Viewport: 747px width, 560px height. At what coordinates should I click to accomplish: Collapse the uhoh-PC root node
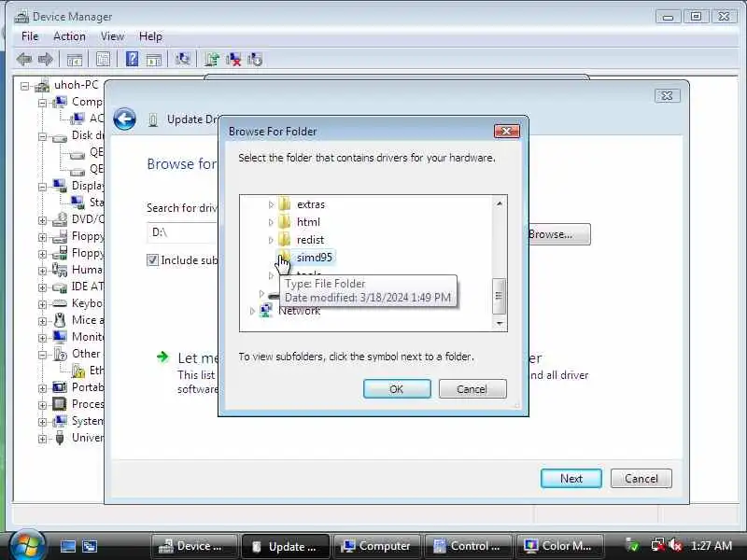(25, 86)
